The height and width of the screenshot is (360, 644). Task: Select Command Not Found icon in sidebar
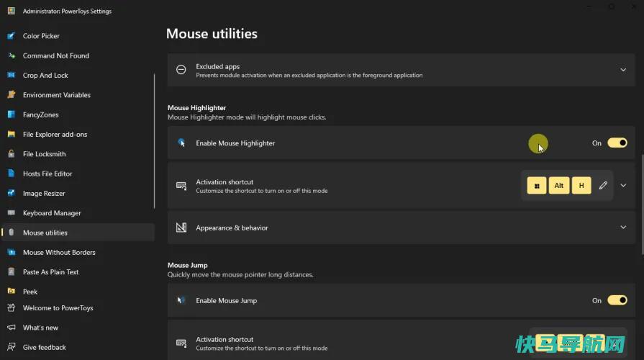[12, 55]
